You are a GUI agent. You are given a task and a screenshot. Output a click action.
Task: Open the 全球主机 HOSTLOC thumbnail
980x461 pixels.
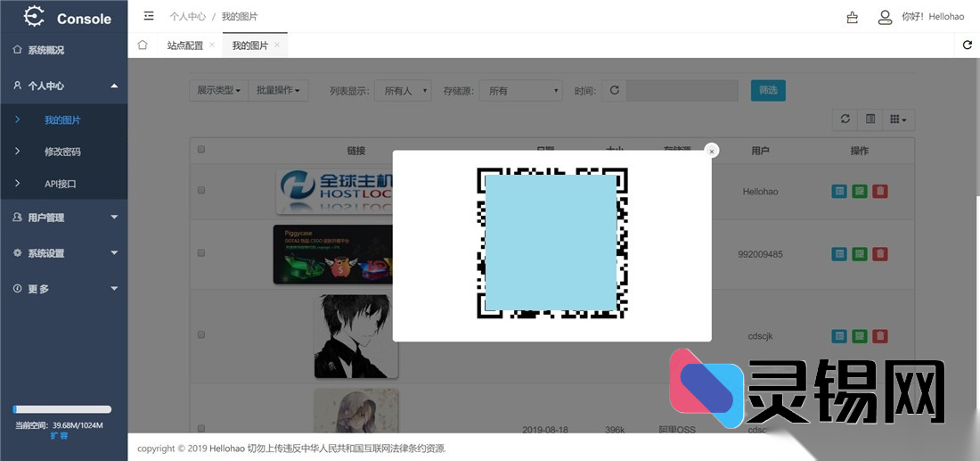(x=334, y=192)
